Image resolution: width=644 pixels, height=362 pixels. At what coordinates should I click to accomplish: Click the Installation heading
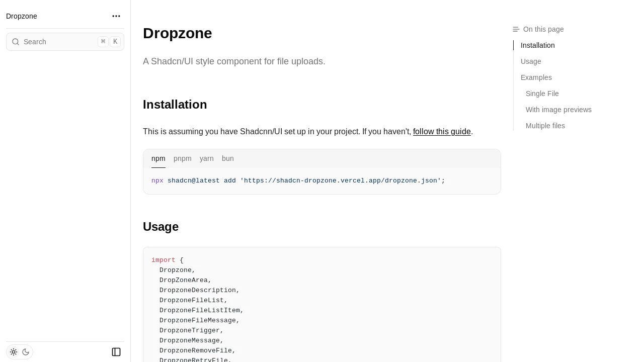175,105
